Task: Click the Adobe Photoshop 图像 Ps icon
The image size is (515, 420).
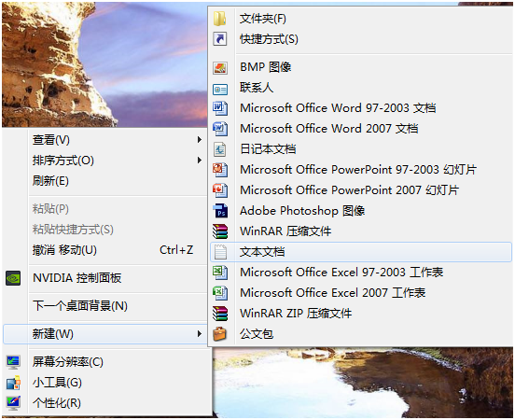Action: click(x=220, y=211)
